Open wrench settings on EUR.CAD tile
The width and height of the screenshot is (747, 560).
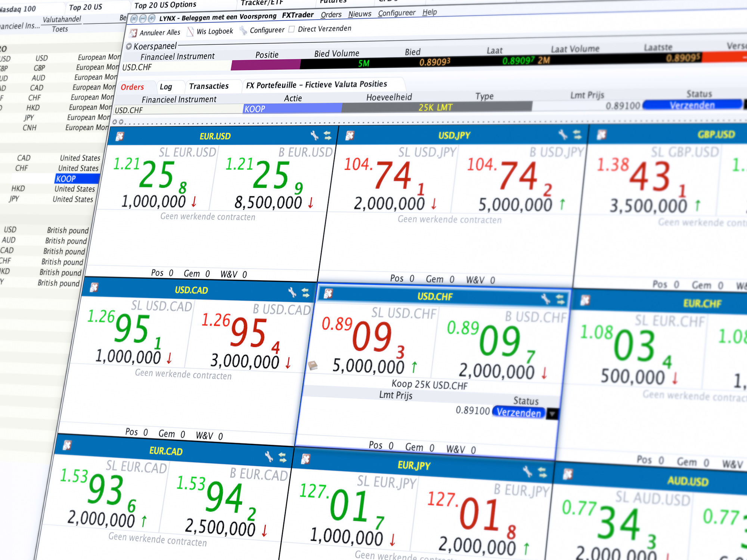click(269, 456)
